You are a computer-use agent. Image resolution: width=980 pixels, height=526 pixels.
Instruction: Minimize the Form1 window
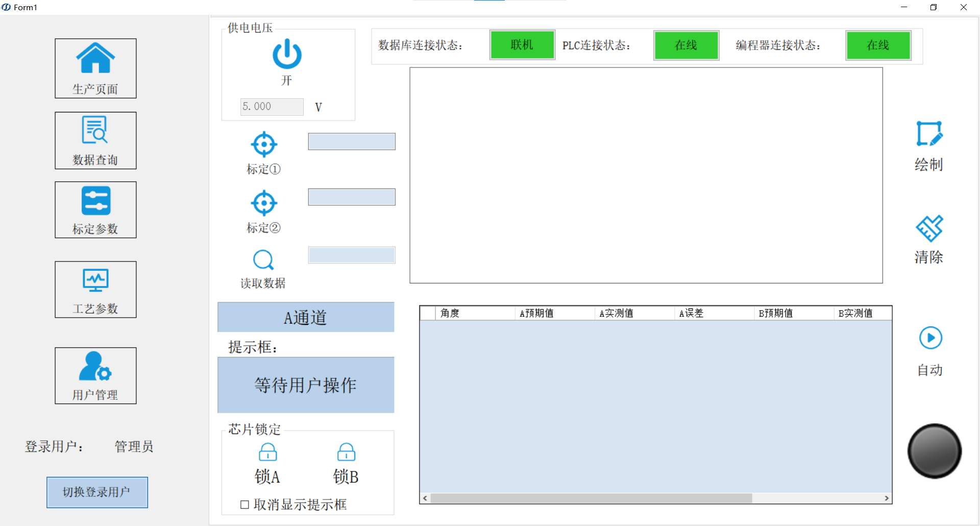point(904,7)
